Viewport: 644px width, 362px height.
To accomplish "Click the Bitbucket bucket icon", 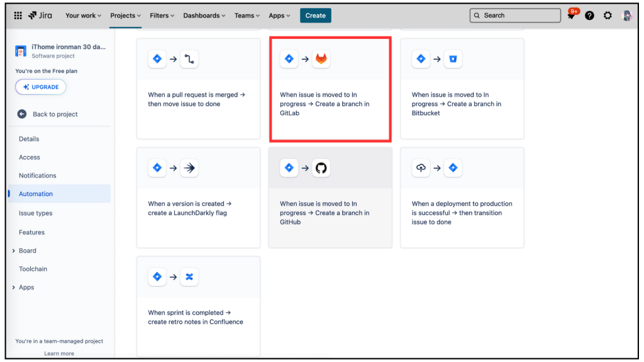I will point(453,58).
